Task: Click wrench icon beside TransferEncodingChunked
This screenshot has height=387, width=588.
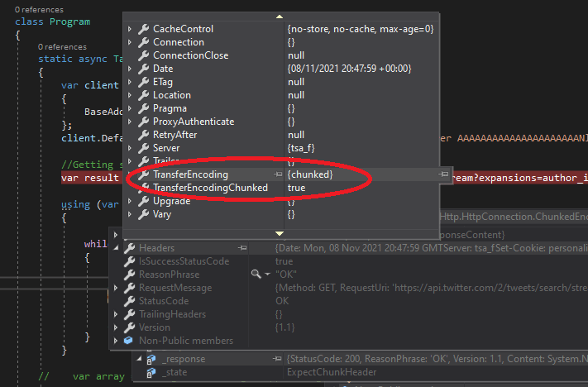Action: [x=143, y=188]
